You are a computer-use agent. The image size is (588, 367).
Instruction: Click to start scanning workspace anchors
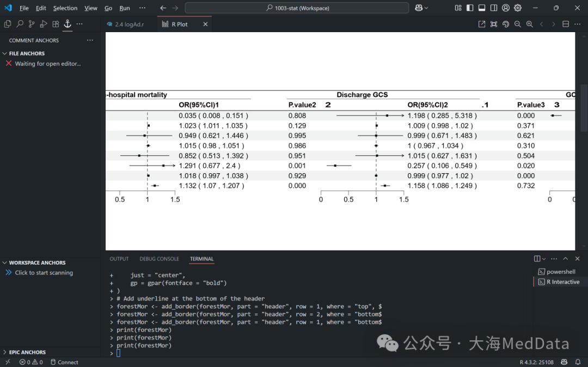pyautogui.click(x=44, y=273)
